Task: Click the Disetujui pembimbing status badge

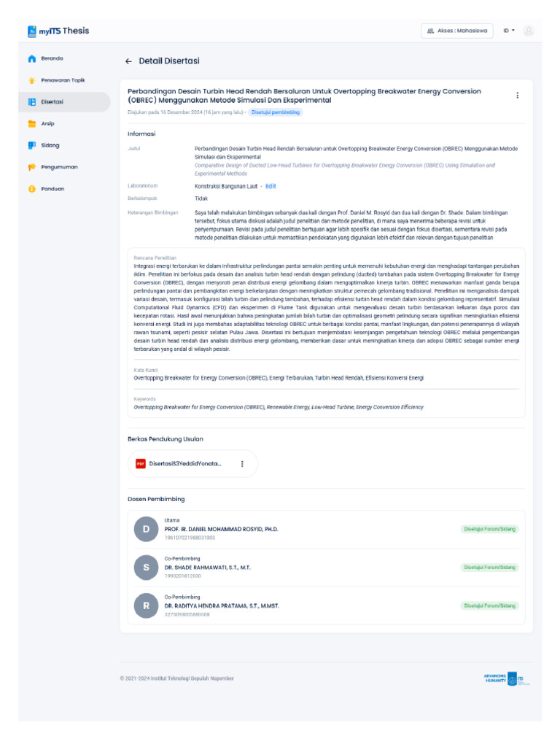Action: (x=276, y=112)
